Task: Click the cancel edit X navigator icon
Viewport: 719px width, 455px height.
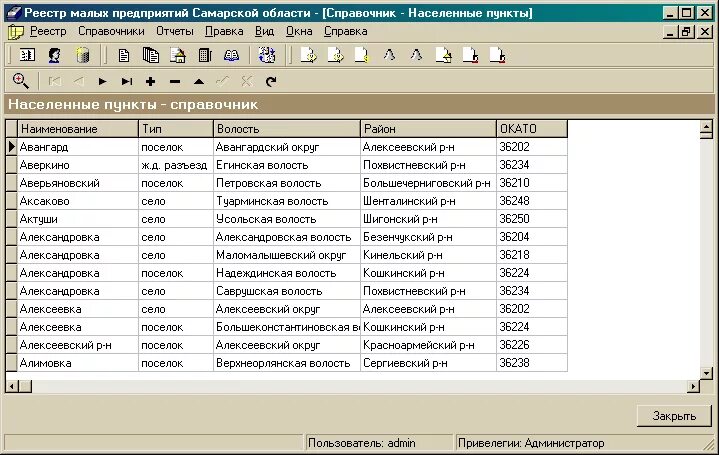Action: point(247,82)
